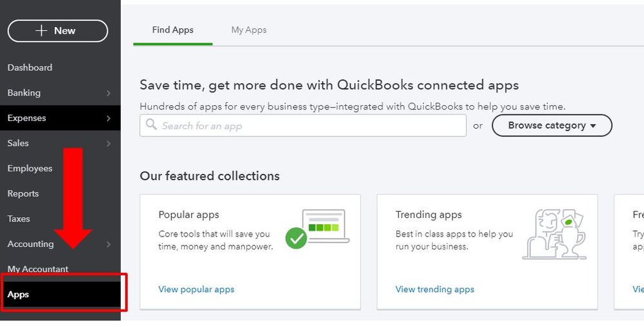
Task: Click the View popular apps link
Action: tap(196, 289)
